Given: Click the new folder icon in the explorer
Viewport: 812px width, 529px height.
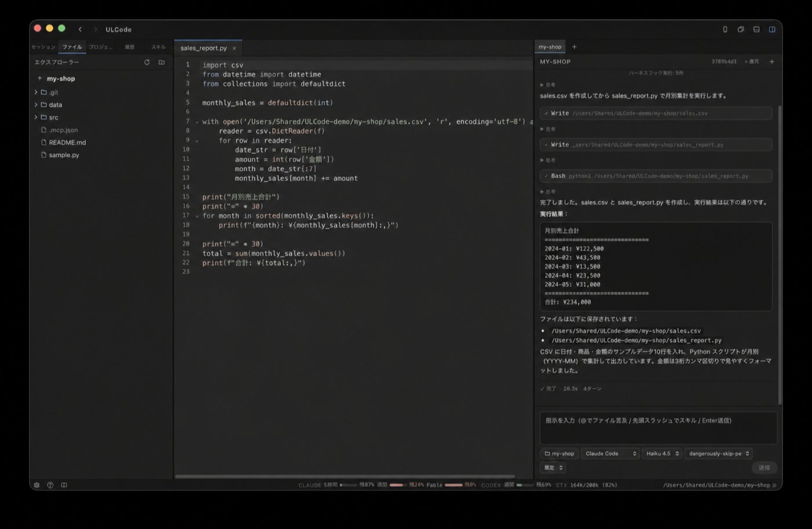Looking at the screenshot, I should (162, 62).
